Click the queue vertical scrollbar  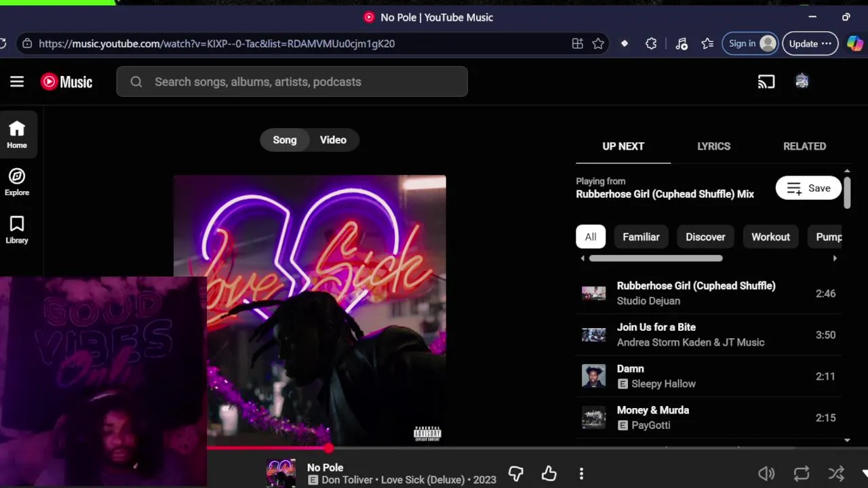click(847, 192)
